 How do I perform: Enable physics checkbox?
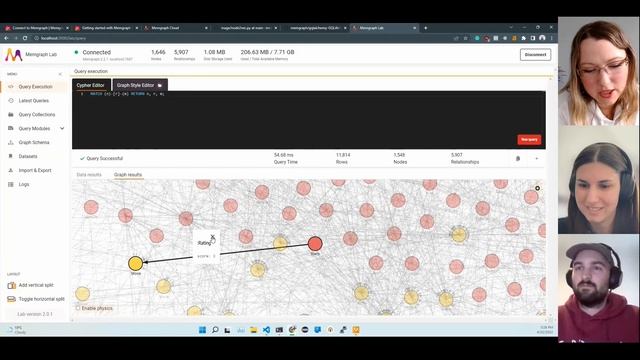point(78,308)
